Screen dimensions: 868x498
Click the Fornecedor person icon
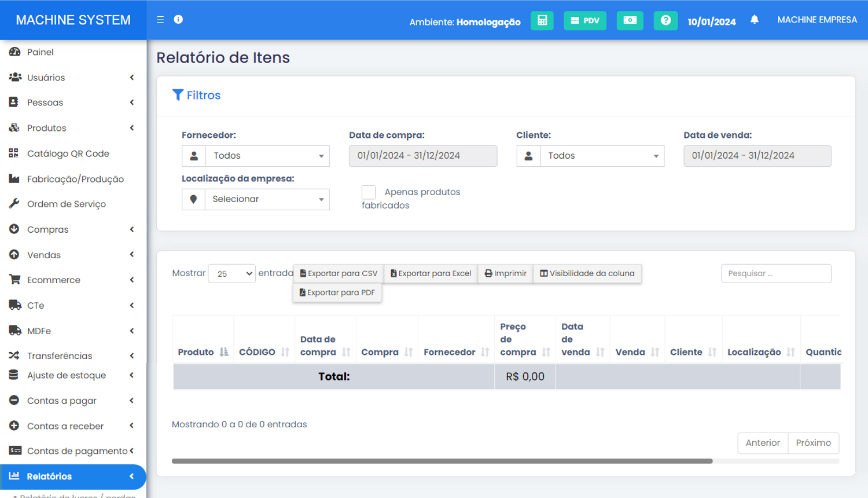point(194,156)
